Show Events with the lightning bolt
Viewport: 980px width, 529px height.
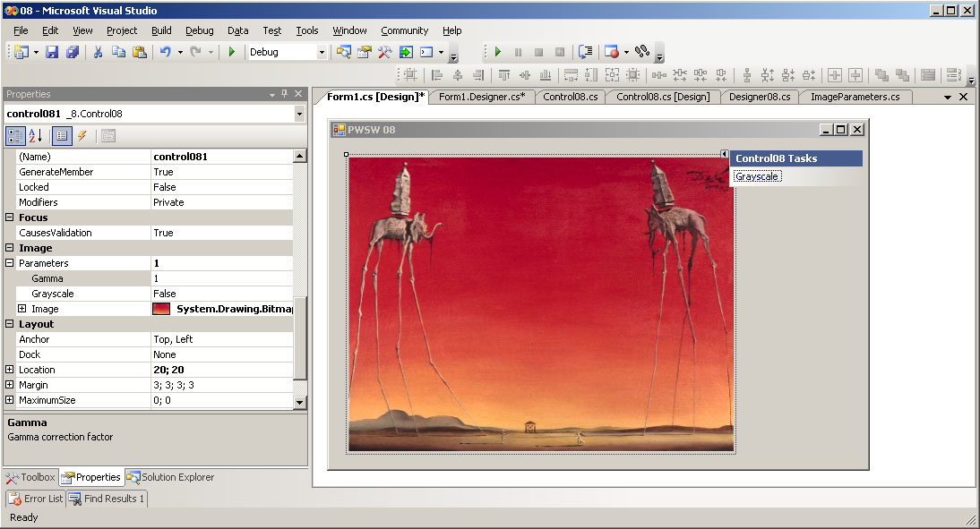click(x=82, y=135)
